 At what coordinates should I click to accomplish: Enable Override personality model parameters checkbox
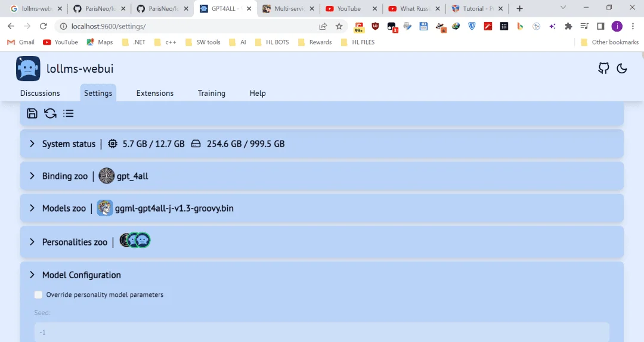[38, 295]
